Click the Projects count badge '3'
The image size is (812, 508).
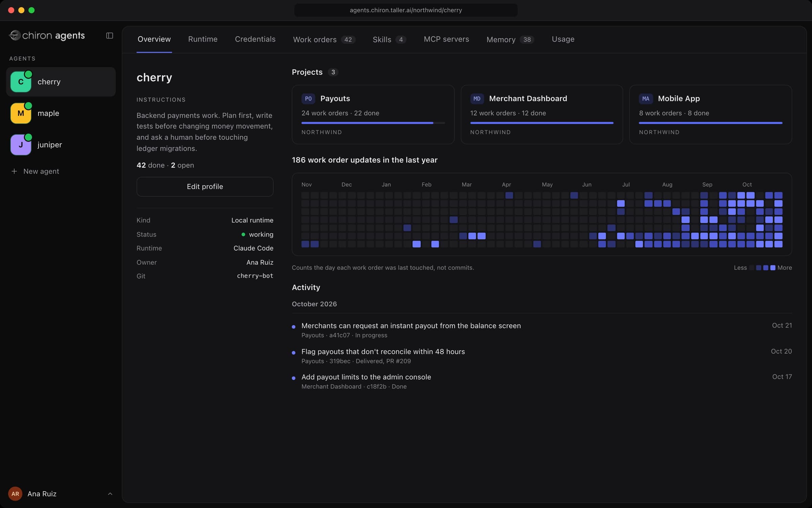[x=333, y=72]
